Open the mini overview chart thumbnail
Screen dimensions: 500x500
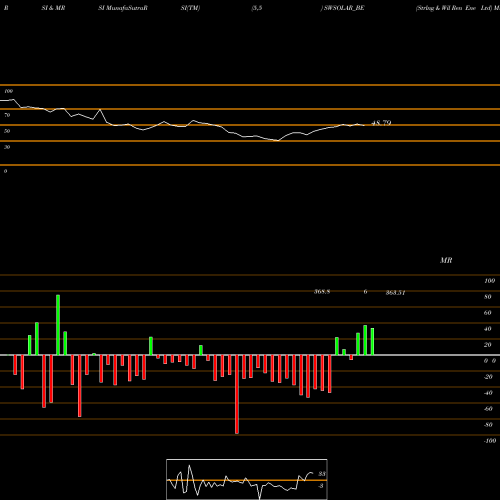[247, 479]
